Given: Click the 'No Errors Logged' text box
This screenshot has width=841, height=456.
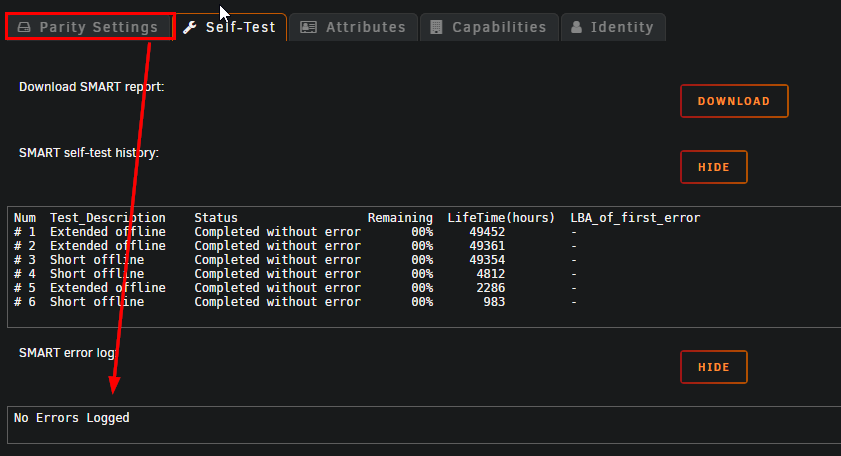Looking at the screenshot, I should click(424, 424).
